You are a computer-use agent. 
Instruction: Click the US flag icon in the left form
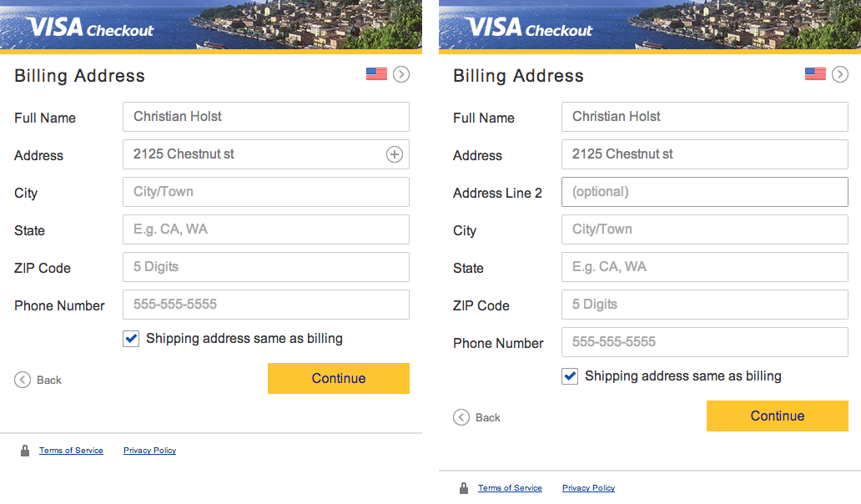click(376, 74)
